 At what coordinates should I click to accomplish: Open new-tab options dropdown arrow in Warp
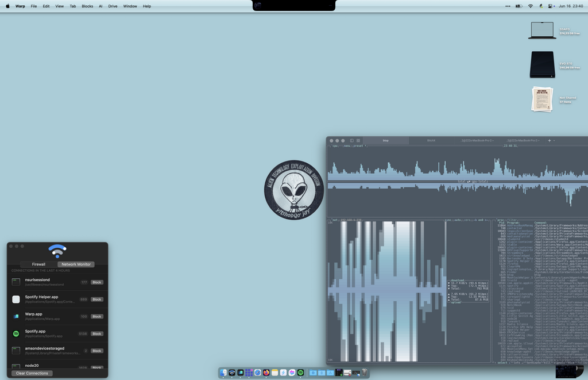tap(554, 140)
